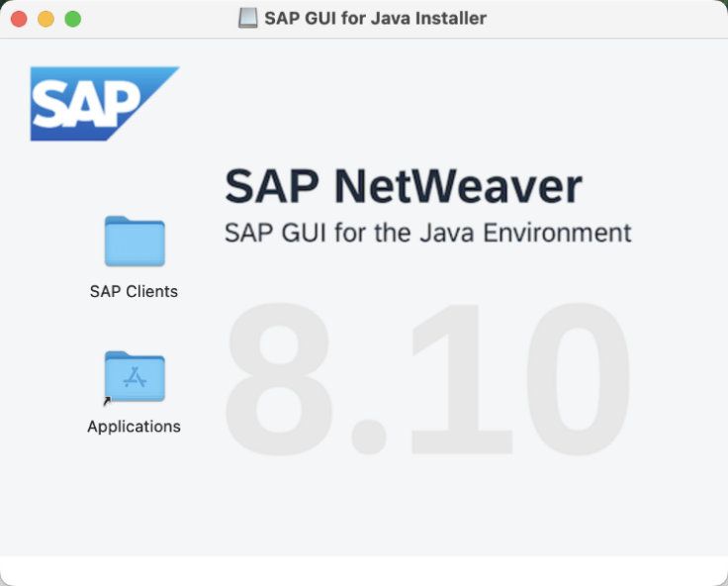Select the SAP Clients folder icon
Viewport: 728px width, 586px height.
(x=135, y=242)
